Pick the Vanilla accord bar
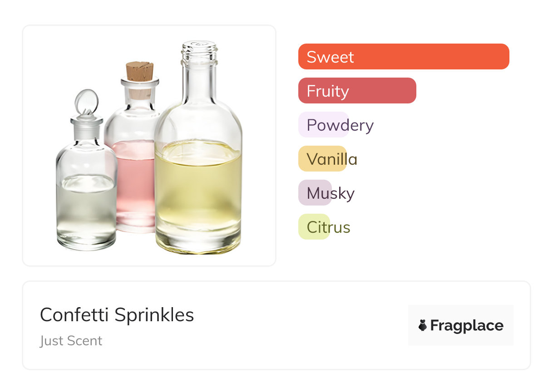Viewport: 553px width, 392px height. tap(322, 159)
